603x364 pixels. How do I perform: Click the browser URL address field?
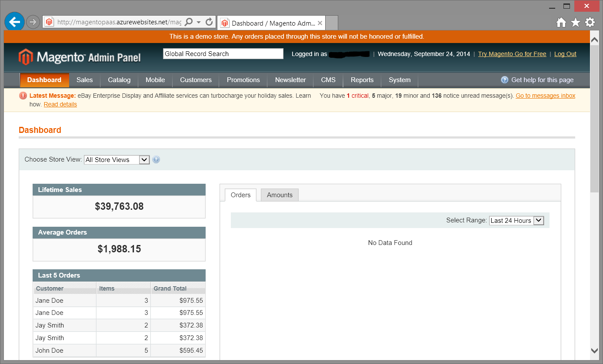(119, 22)
